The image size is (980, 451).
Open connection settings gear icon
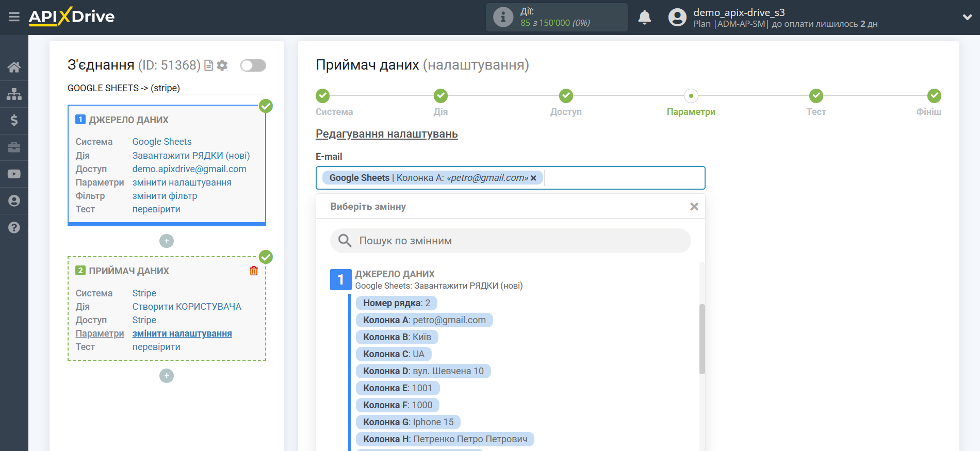click(222, 65)
